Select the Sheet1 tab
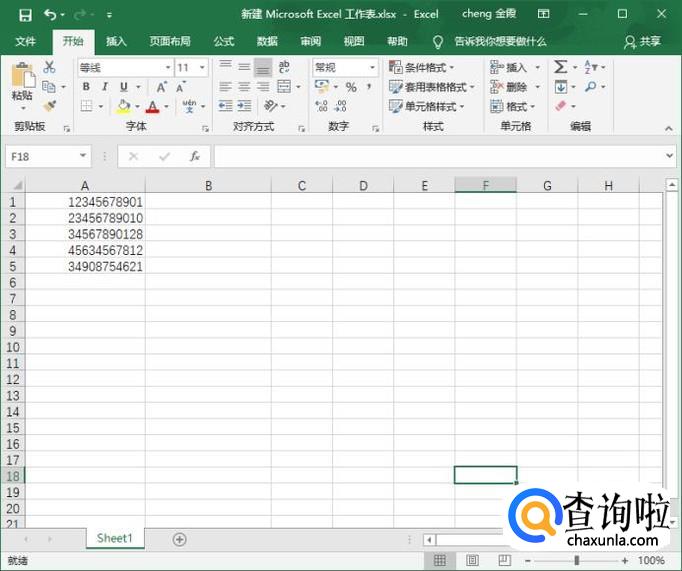 tap(115, 538)
